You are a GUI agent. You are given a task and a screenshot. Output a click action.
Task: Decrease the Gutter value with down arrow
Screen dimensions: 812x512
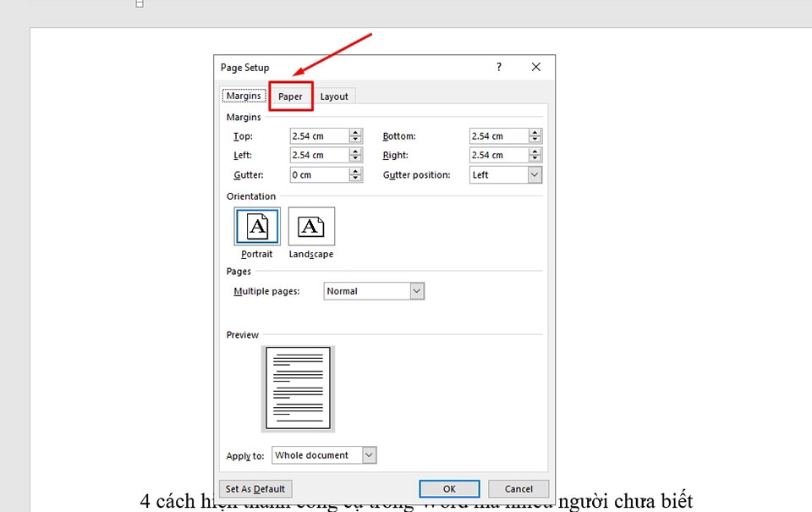pyautogui.click(x=355, y=179)
